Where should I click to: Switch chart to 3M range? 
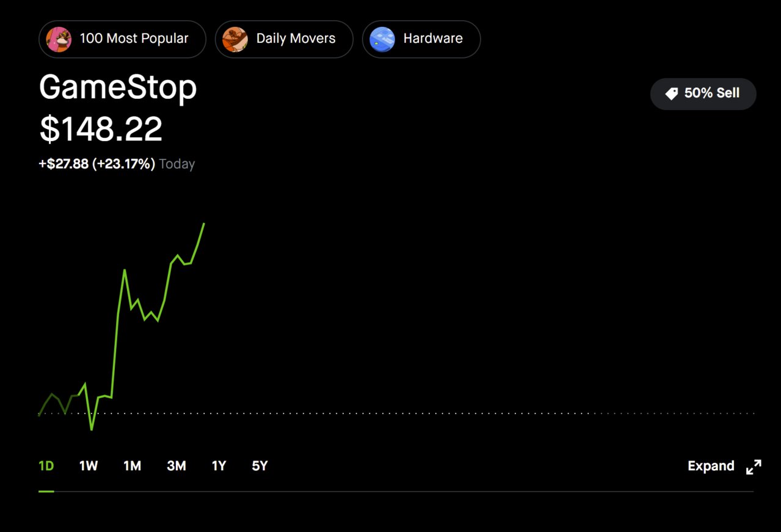[176, 466]
